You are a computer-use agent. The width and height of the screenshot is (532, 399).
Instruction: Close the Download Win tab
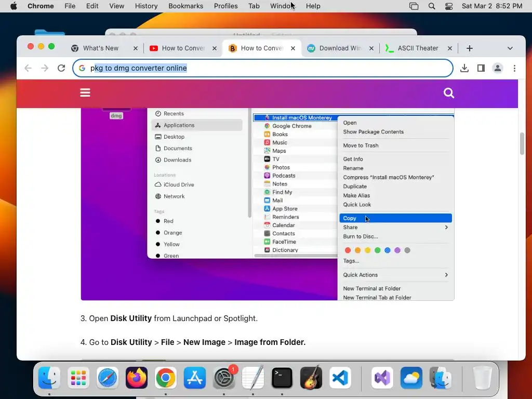point(371,48)
